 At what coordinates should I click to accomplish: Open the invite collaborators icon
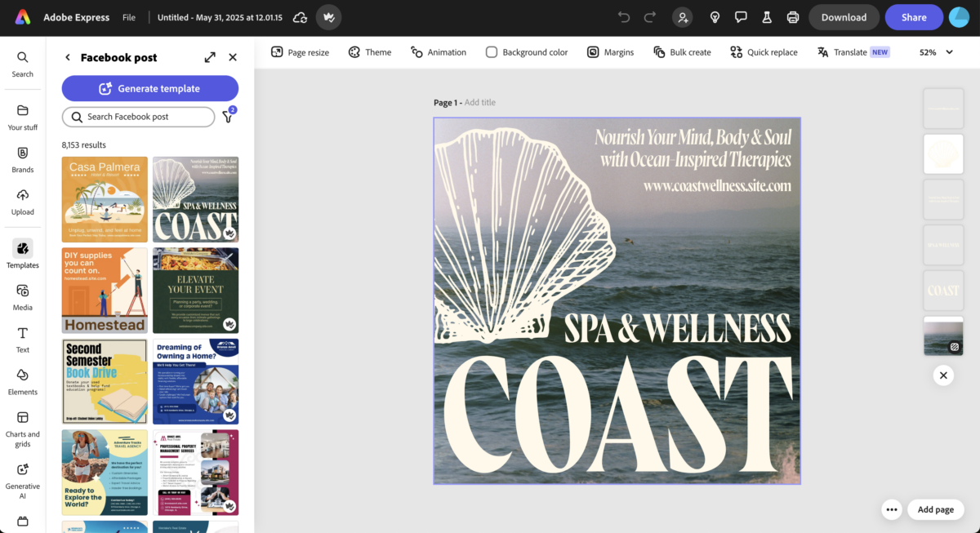682,17
